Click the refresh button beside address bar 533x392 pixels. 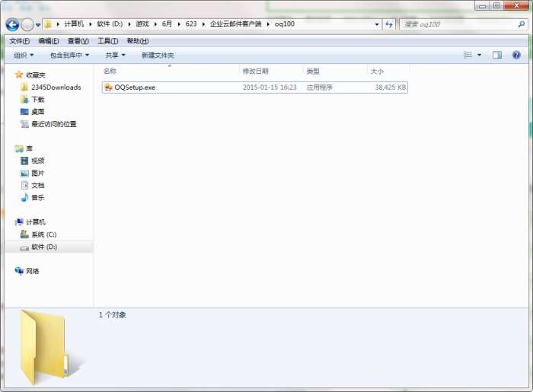389,24
